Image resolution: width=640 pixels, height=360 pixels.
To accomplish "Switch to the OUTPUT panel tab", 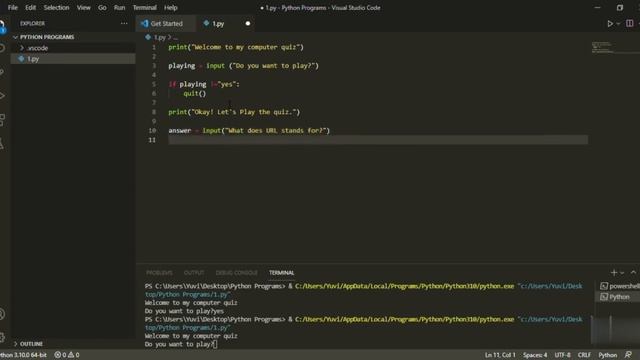I will (x=194, y=273).
